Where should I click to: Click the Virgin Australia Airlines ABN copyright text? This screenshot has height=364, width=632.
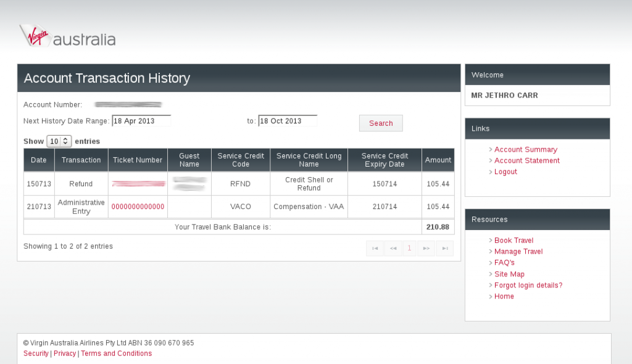tap(109, 343)
